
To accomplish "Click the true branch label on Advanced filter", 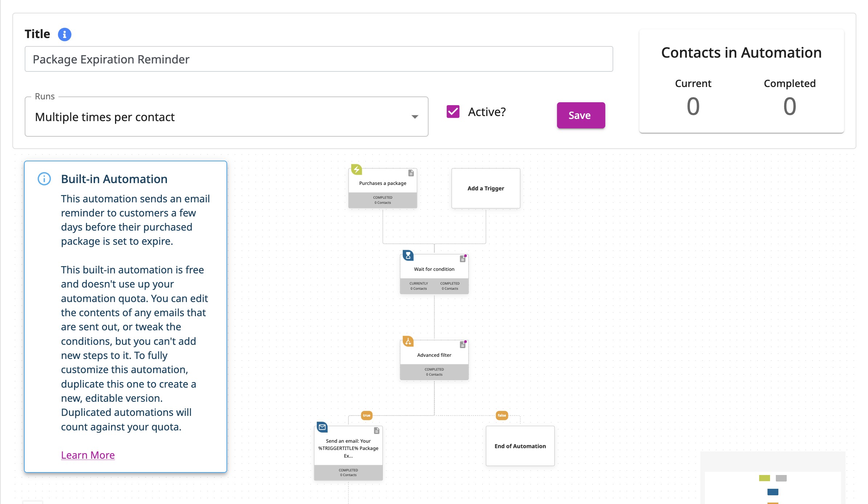I will coord(366,416).
